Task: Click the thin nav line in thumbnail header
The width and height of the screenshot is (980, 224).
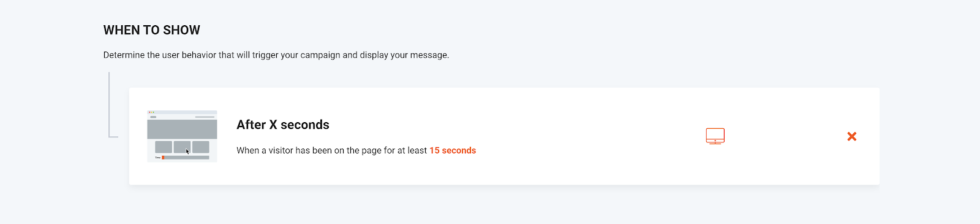Action: [205, 117]
